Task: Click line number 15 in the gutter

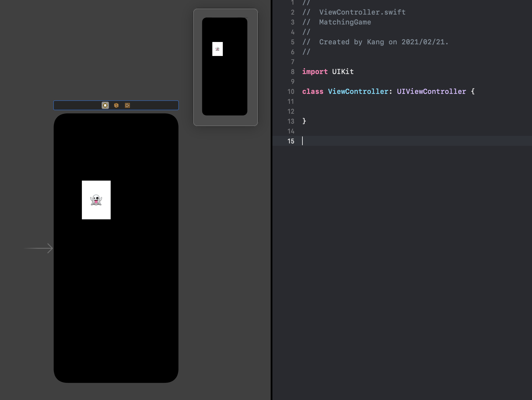Action: click(291, 141)
